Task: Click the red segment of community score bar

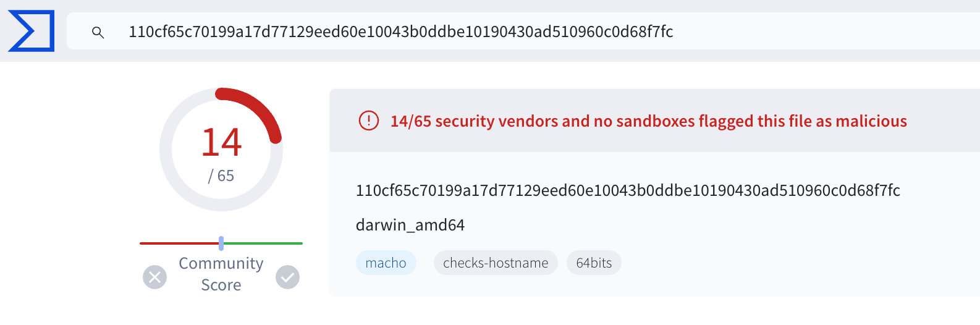Action: point(178,243)
